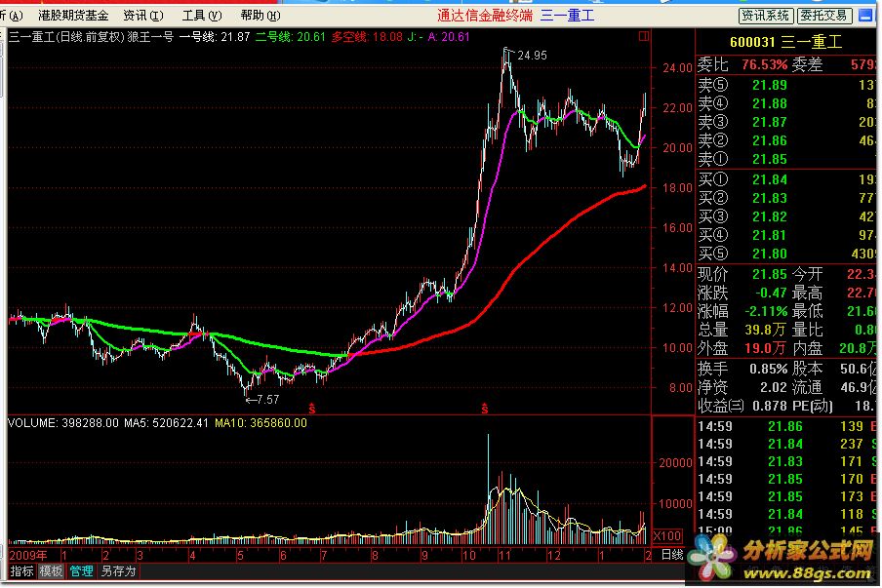
Task: Click the trade row with volume 171
Action: (786, 461)
